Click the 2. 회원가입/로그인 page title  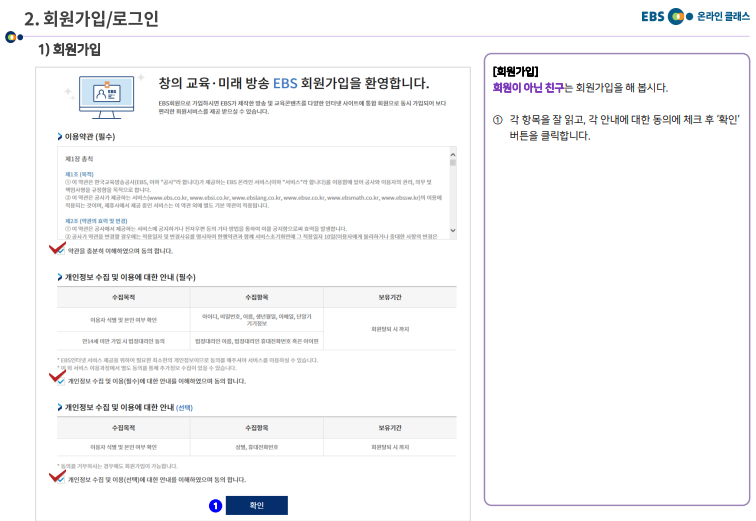click(x=91, y=19)
